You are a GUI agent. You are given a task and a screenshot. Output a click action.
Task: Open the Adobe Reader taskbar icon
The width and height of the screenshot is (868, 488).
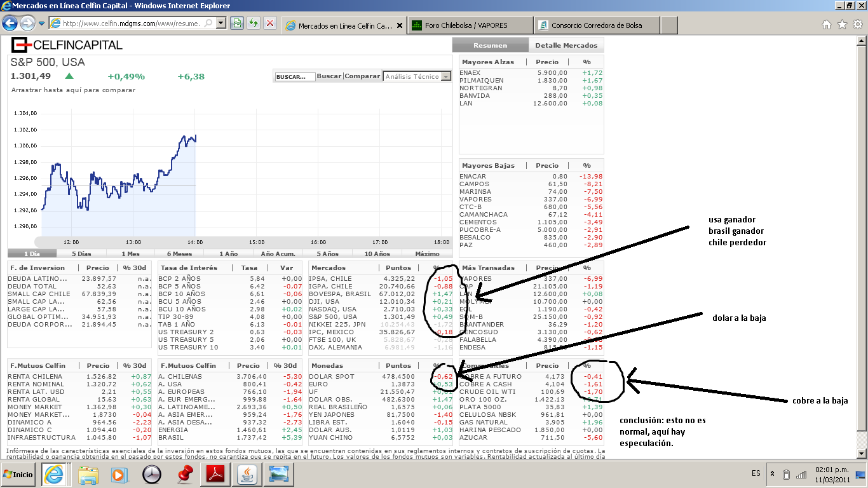pyautogui.click(x=214, y=475)
